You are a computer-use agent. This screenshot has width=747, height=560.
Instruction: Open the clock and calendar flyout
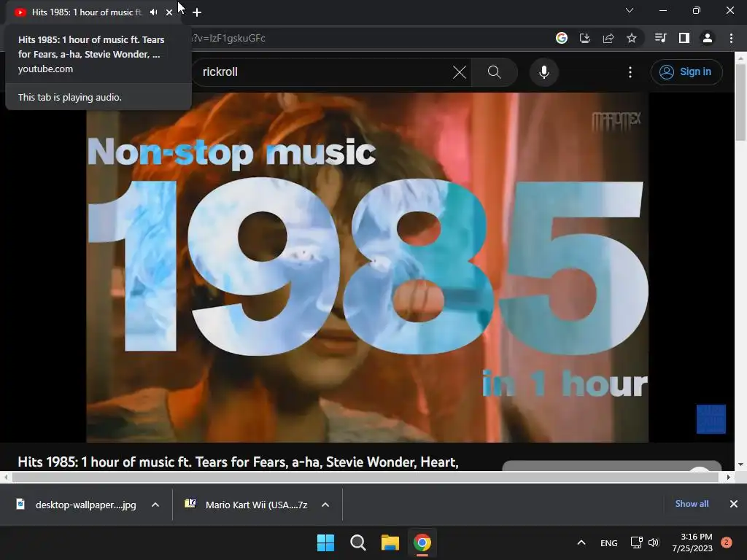(x=692, y=542)
